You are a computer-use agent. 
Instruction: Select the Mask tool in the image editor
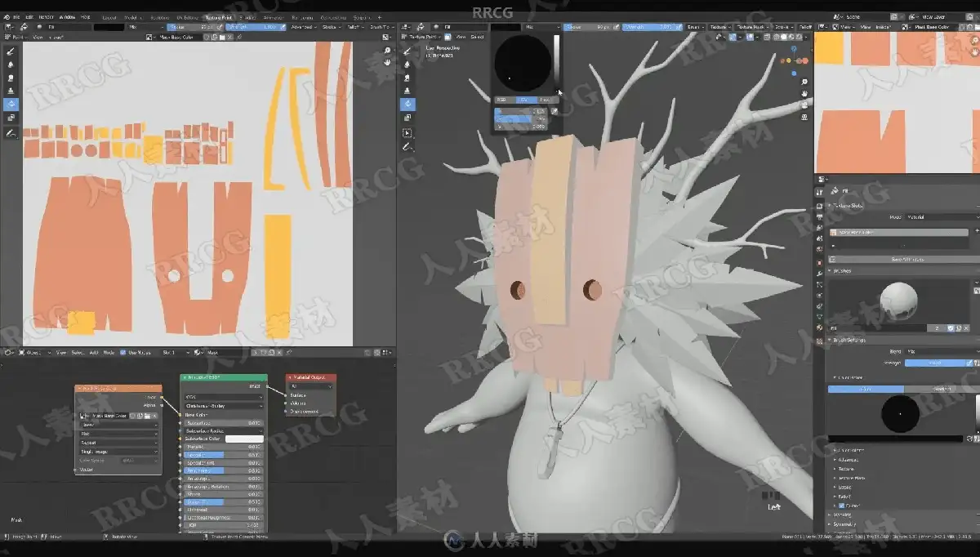point(11,118)
